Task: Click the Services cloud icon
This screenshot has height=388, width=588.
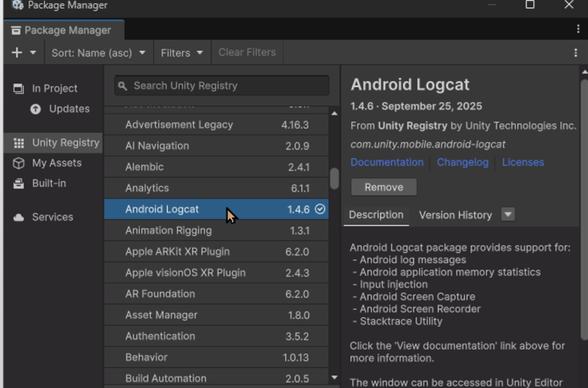Action: (x=18, y=217)
